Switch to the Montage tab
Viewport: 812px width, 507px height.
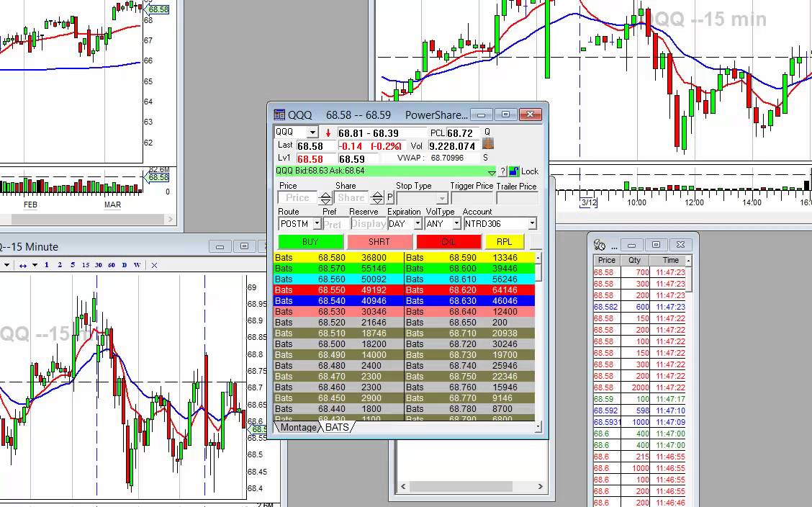298,427
